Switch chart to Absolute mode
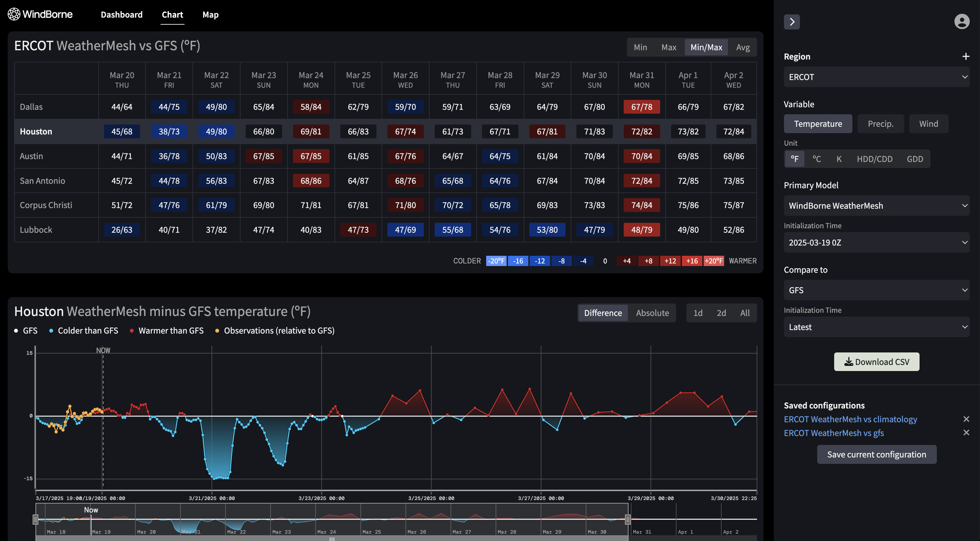Image resolution: width=980 pixels, height=541 pixels. pyautogui.click(x=652, y=313)
